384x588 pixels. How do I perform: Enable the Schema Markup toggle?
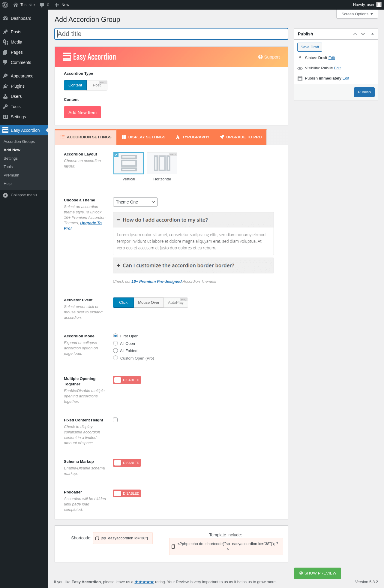pyautogui.click(x=127, y=463)
